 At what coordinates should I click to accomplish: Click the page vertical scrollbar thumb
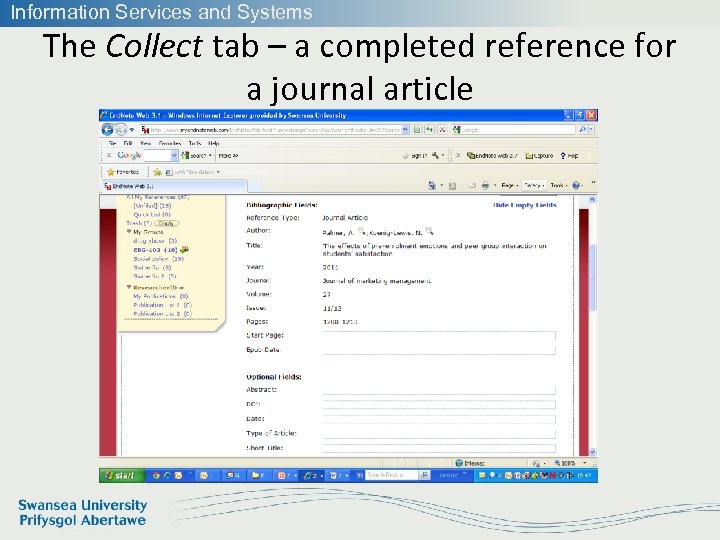(592, 278)
